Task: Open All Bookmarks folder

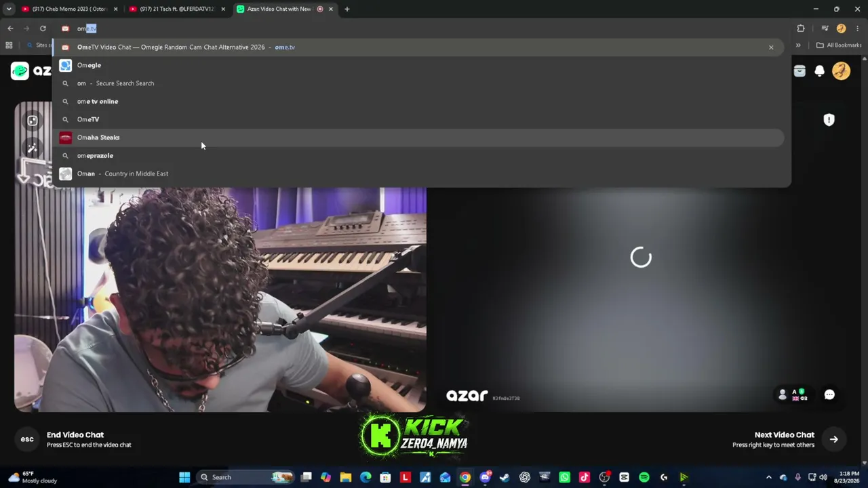Action: click(x=839, y=45)
